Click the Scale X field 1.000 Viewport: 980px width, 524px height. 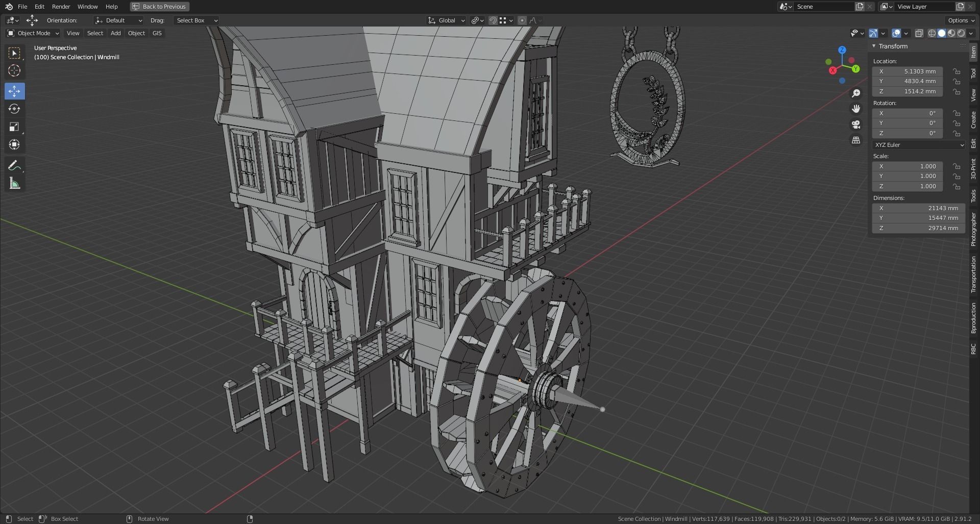pos(908,166)
